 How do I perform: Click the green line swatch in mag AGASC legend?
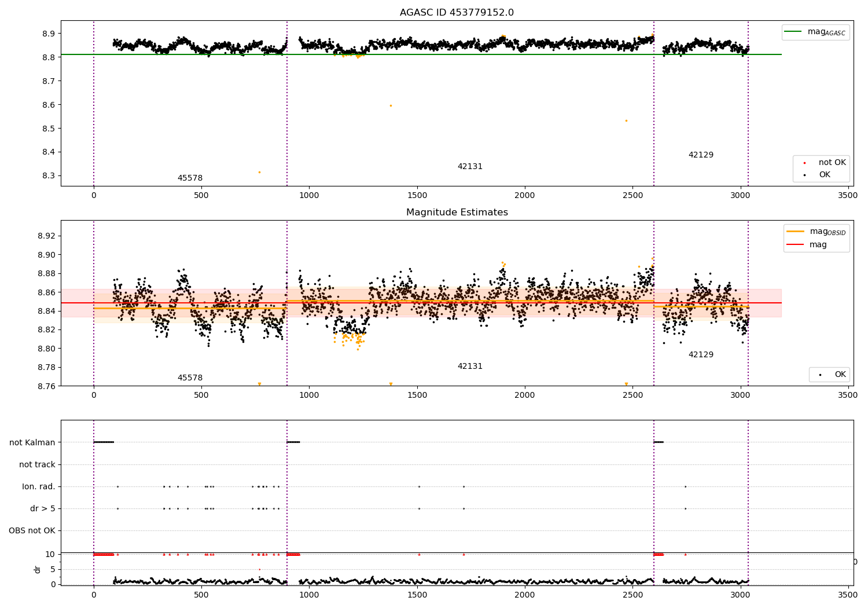tap(793, 32)
